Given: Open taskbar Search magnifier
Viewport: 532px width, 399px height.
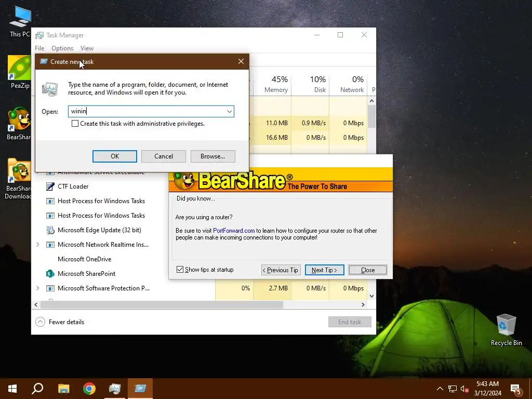Looking at the screenshot, I should [x=37, y=389].
